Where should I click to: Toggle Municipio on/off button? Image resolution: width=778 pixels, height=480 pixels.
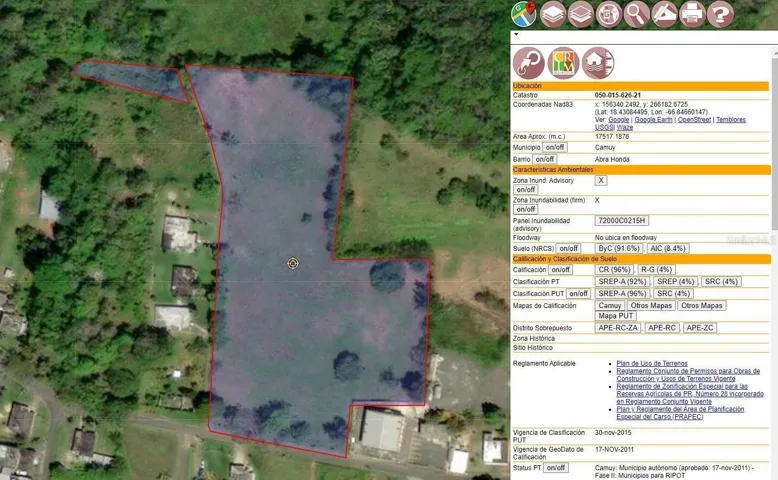coord(554,147)
